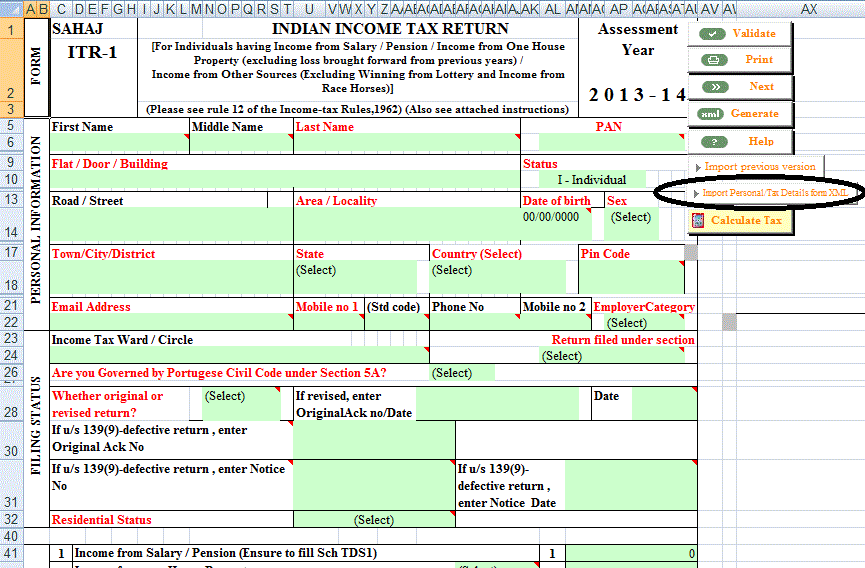Click defective return Notice No field
865x568 pixels.
tap(374, 485)
